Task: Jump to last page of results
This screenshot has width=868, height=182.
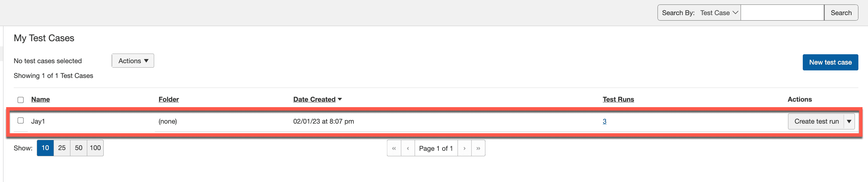Action: click(x=478, y=148)
